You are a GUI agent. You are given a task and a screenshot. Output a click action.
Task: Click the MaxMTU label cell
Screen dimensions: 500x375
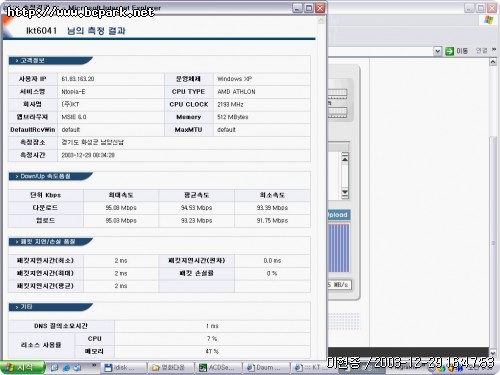(x=189, y=129)
